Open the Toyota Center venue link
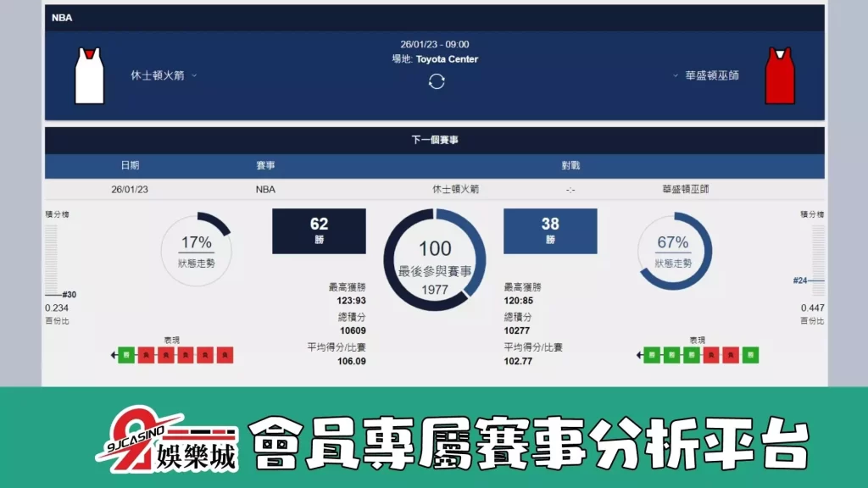Image resolution: width=868 pixels, height=488 pixels. tap(448, 59)
